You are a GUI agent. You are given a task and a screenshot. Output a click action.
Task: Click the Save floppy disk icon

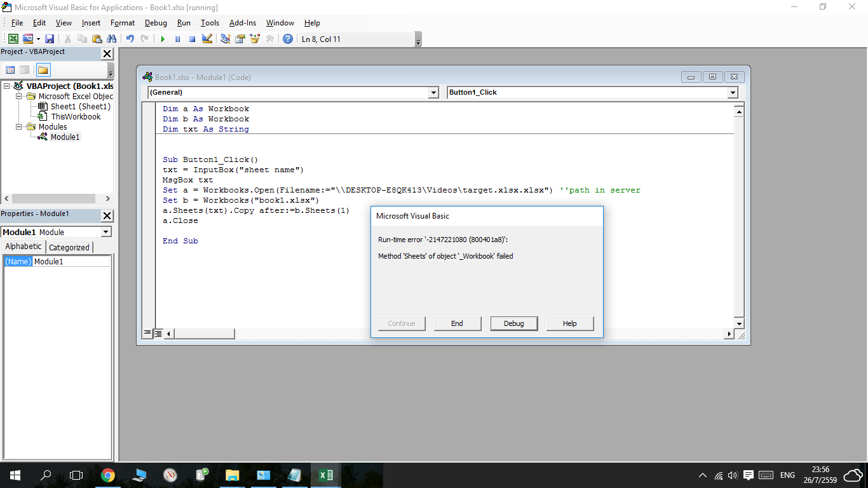coord(50,39)
